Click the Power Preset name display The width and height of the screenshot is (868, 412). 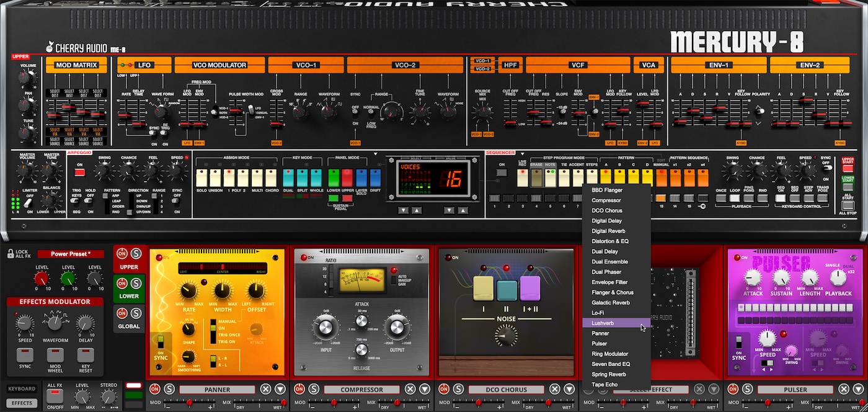pos(71,254)
